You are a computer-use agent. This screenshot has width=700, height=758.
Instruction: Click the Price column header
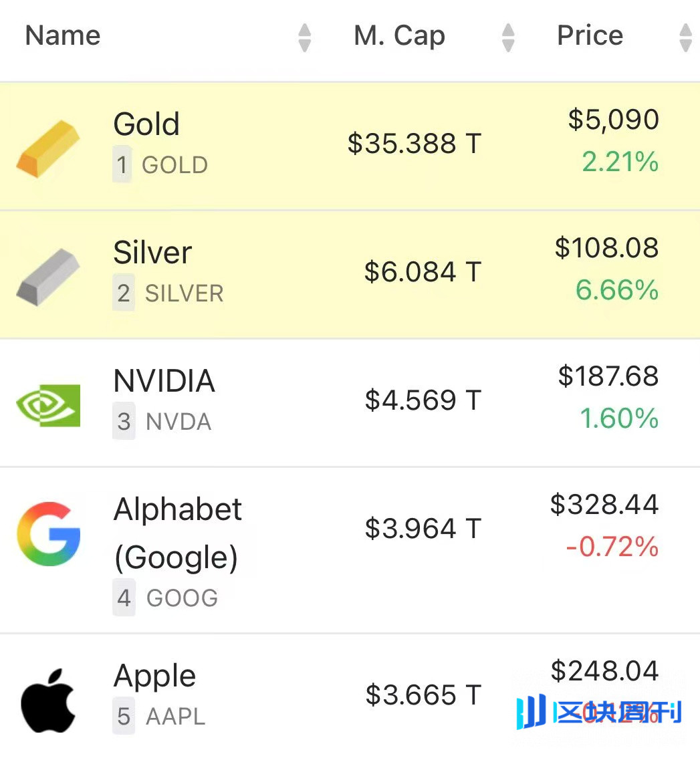point(590,35)
